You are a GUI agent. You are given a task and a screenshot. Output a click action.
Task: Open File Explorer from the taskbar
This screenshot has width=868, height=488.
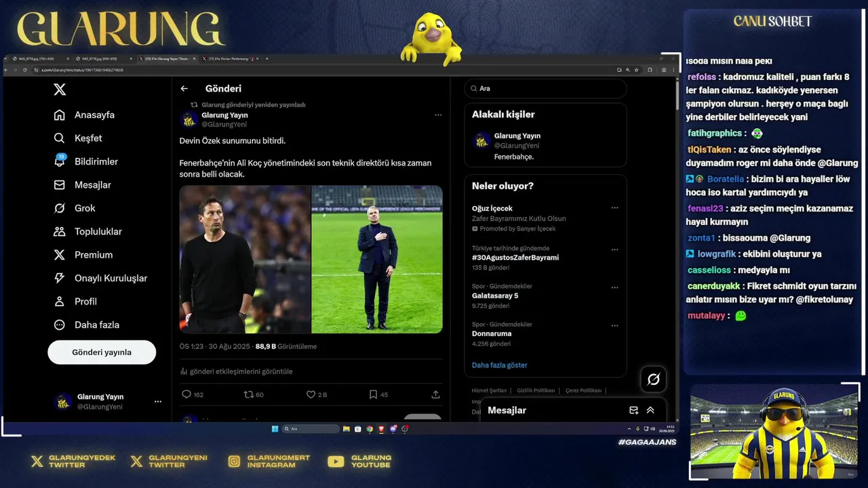pos(346,428)
